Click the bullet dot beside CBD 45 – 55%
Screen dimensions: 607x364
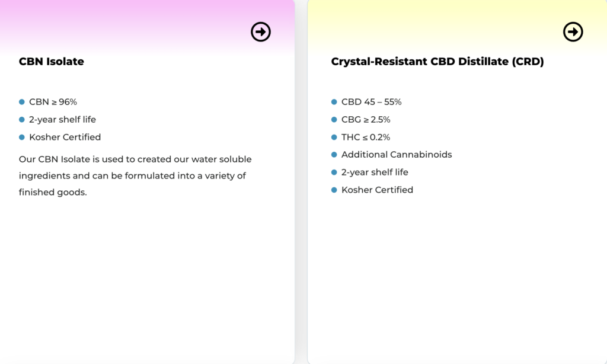coord(334,102)
